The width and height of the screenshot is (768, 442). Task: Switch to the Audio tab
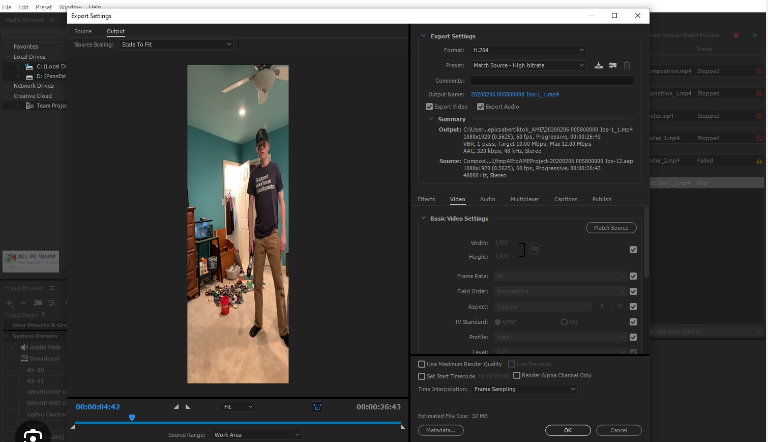coord(487,199)
